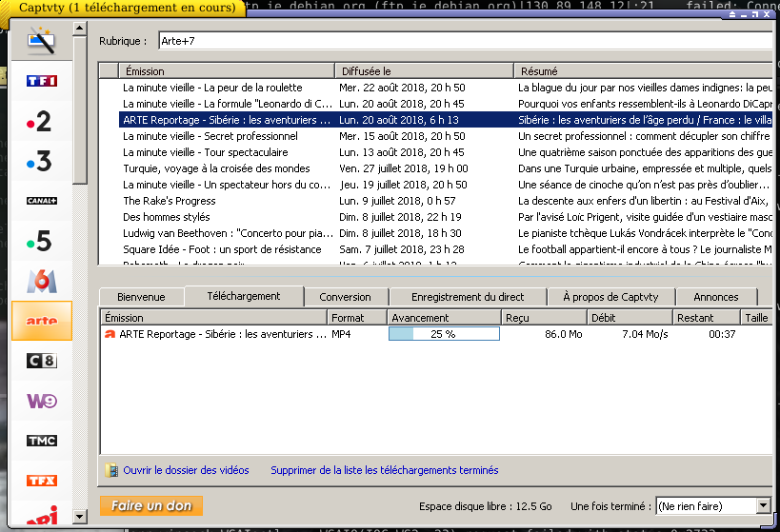Expand the Une fois terminé dropdown arrow
This screenshot has height=532, width=780.
tap(764, 505)
